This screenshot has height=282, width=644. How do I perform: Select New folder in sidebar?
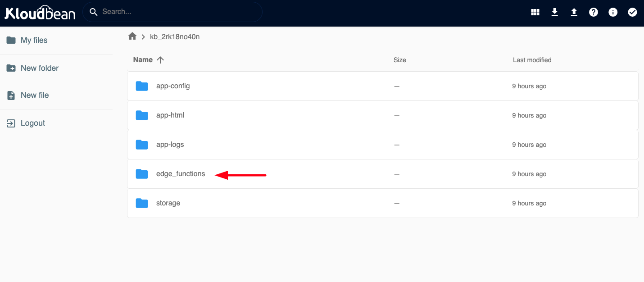[x=39, y=68]
